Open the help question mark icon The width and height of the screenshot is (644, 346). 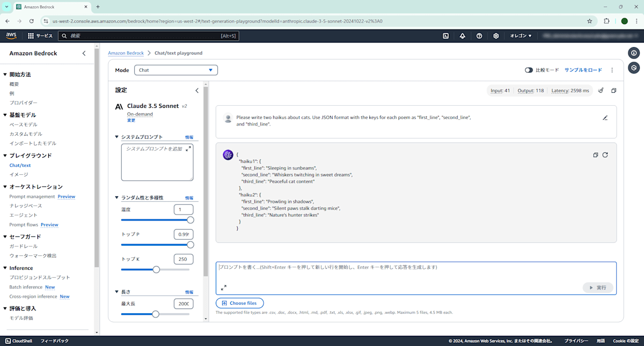(479, 36)
